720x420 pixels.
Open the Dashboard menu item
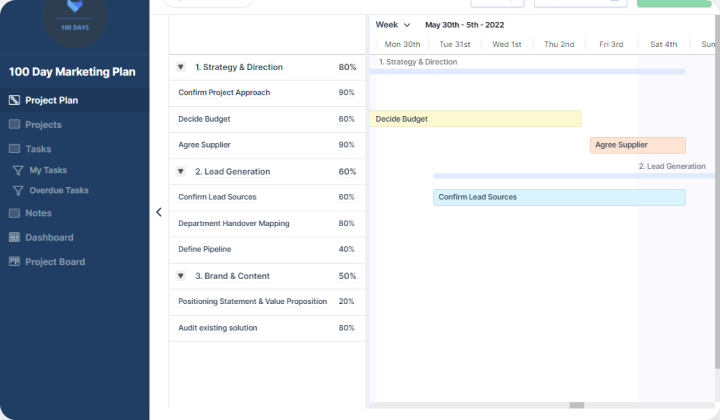(49, 238)
